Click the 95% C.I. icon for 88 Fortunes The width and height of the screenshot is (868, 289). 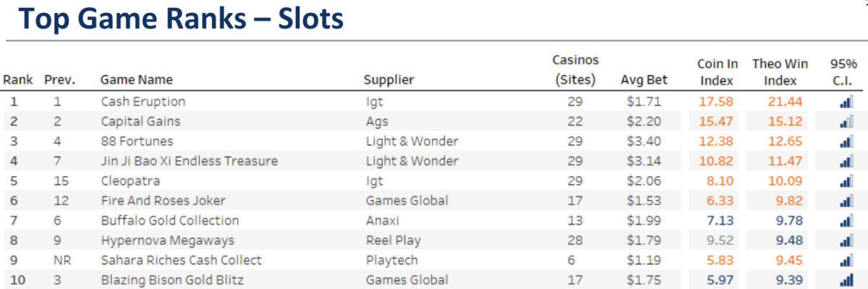point(846,141)
